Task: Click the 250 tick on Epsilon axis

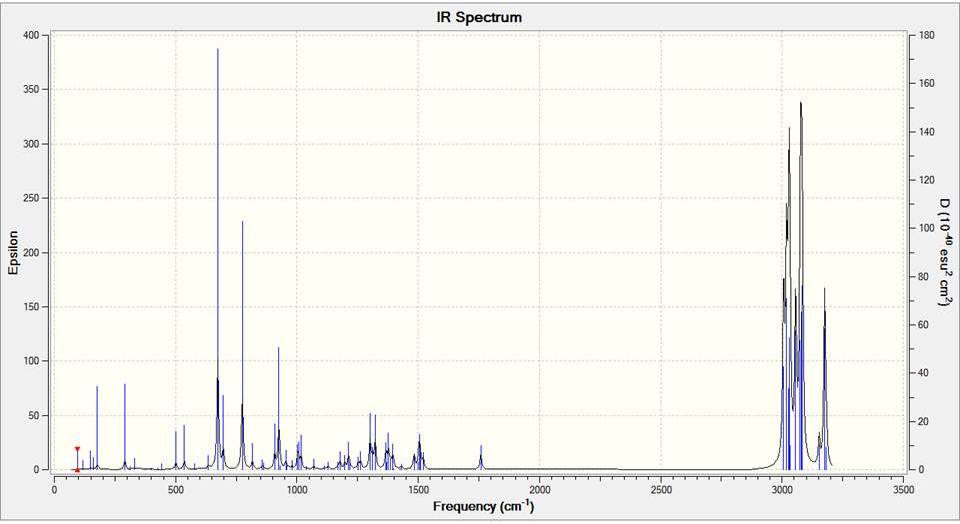Action: pos(31,198)
